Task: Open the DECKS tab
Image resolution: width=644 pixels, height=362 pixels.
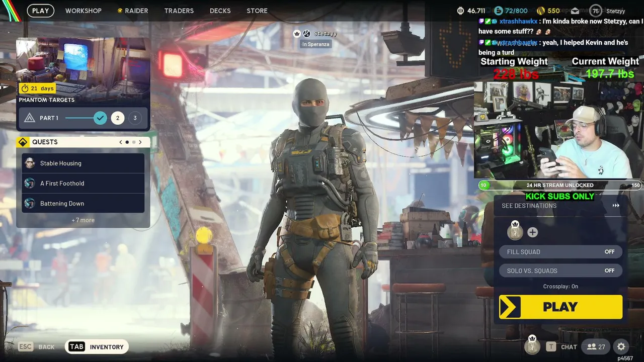Action: (x=220, y=11)
